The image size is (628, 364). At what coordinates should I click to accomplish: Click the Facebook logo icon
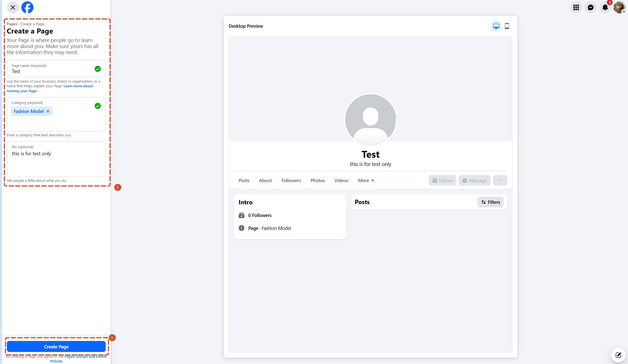point(27,7)
